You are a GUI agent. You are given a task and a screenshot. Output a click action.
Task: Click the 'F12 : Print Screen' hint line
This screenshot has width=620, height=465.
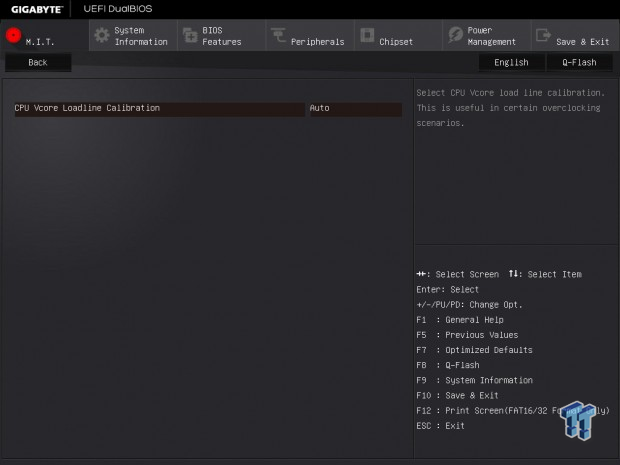click(513, 411)
